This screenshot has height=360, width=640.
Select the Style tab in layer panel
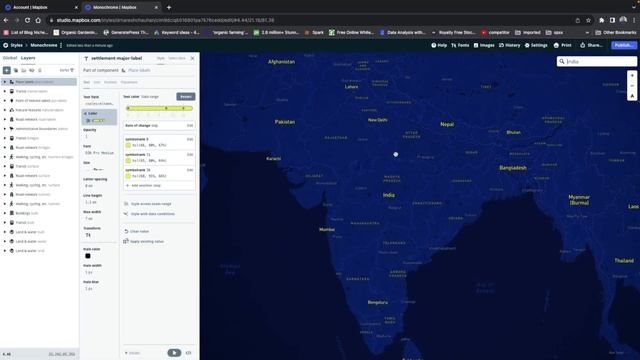coord(160,58)
